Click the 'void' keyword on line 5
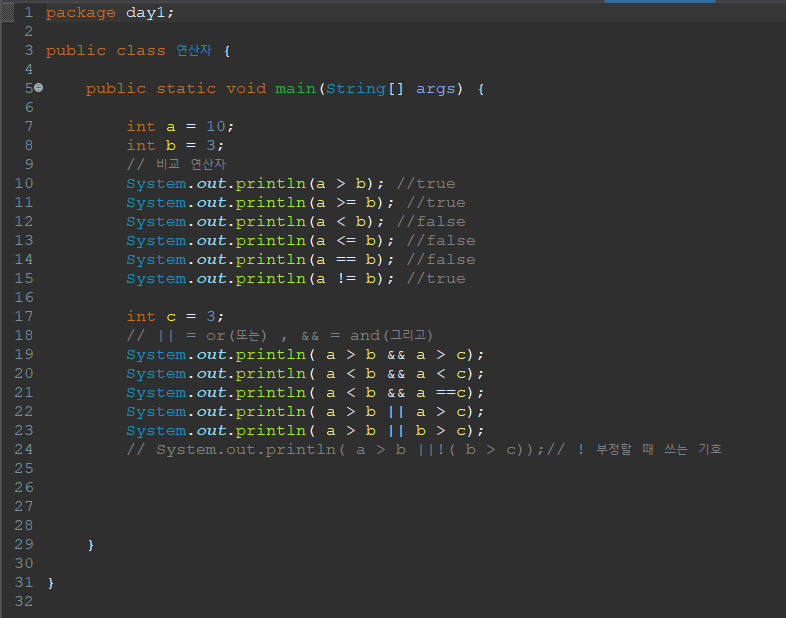Image resolution: width=786 pixels, height=618 pixels. [246, 89]
